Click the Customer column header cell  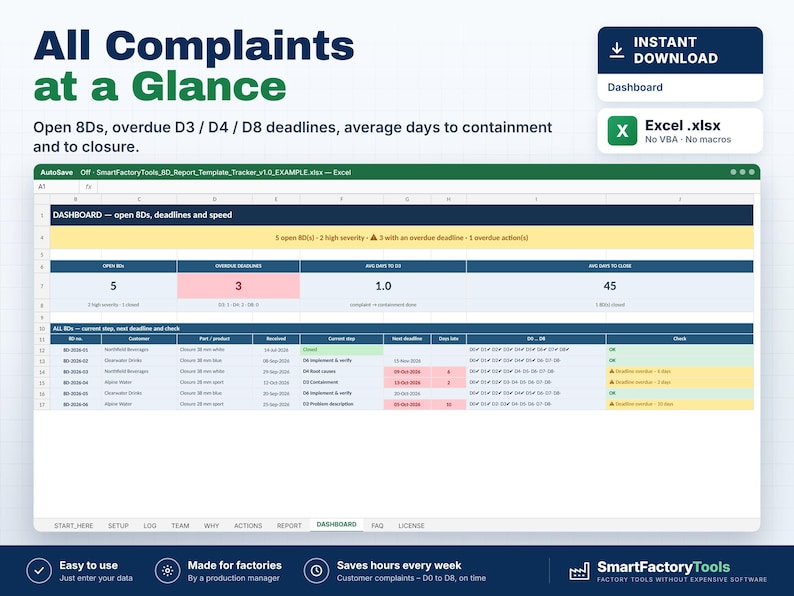(139, 339)
